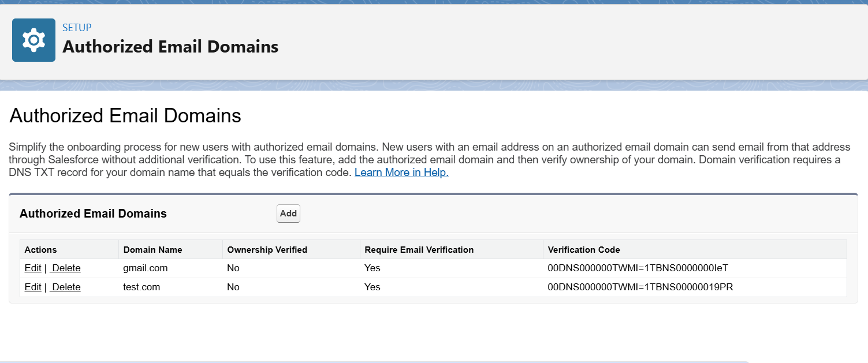868x363 pixels.
Task: Edit the gmail.com domain entry
Action: 33,268
